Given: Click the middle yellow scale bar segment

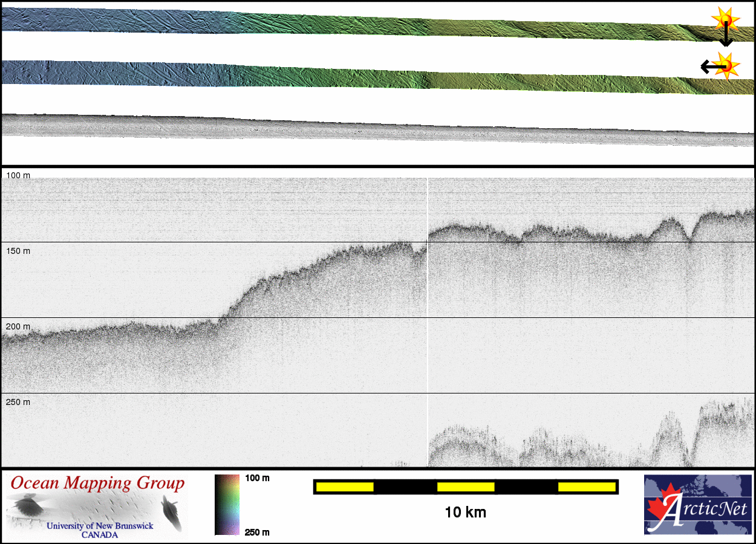Looking at the screenshot, I should coord(466,487).
